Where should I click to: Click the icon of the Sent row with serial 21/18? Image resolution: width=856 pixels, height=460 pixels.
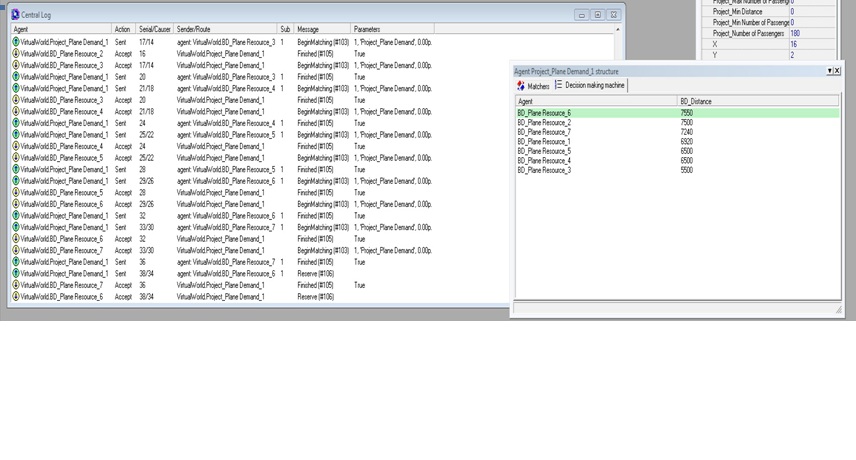(x=16, y=88)
